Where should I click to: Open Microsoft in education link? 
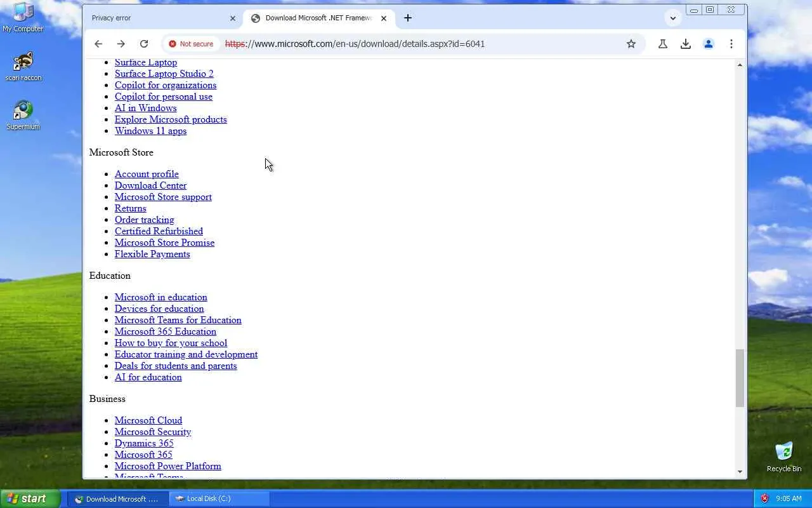pos(161,297)
